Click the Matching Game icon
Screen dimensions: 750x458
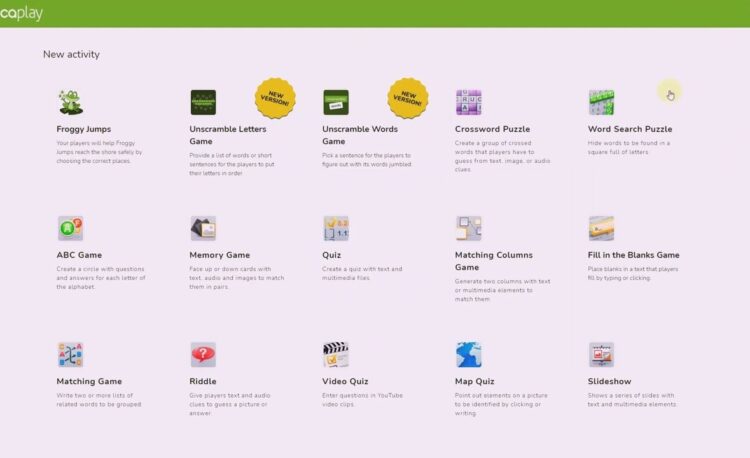pos(70,354)
